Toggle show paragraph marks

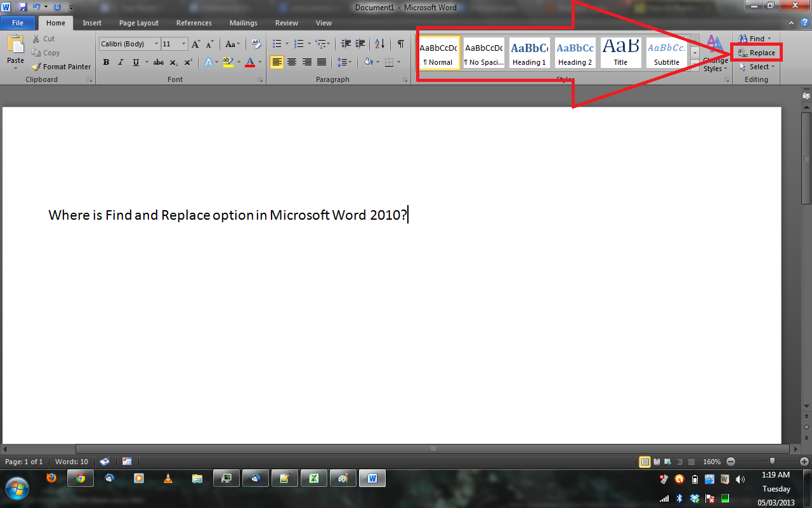pos(401,44)
